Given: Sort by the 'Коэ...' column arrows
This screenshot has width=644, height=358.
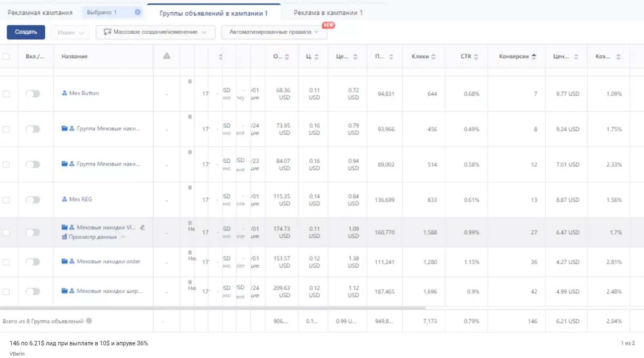Looking at the screenshot, I should click(x=618, y=56).
